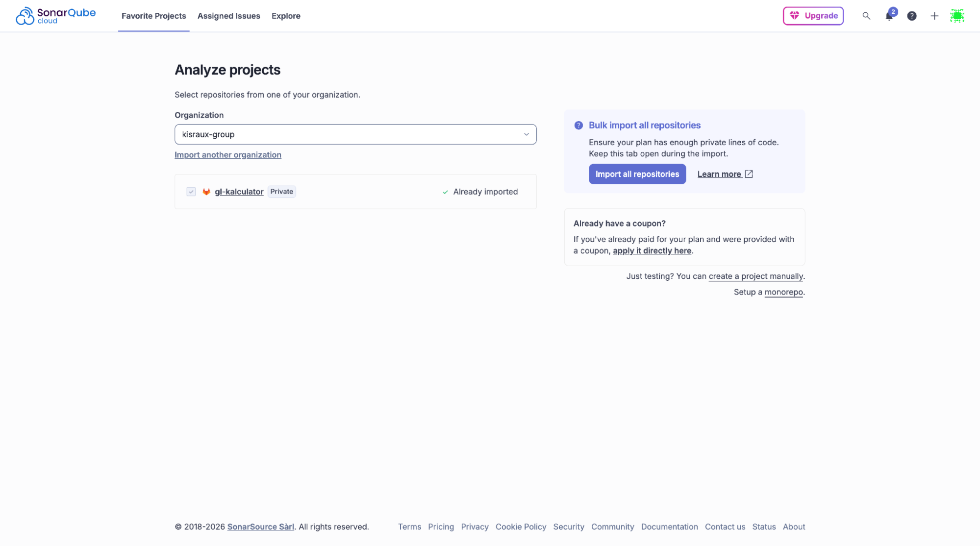Click the plus create-new icon
Viewport: 980px width, 546px height.
tap(934, 16)
